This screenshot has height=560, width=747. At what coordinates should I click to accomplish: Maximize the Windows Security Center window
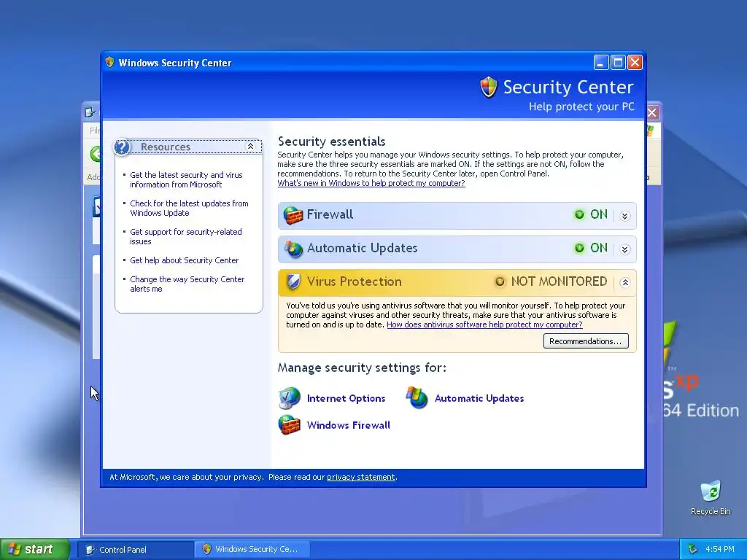point(618,63)
